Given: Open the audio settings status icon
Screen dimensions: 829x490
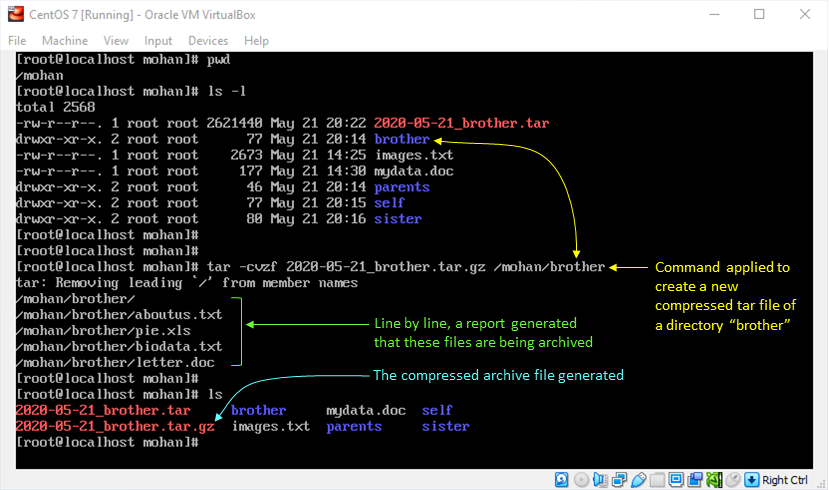Looking at the screenshot, I should (600, 479).
